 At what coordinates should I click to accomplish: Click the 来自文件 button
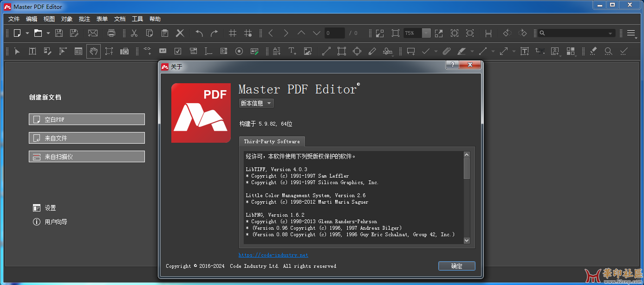[87, 138]
